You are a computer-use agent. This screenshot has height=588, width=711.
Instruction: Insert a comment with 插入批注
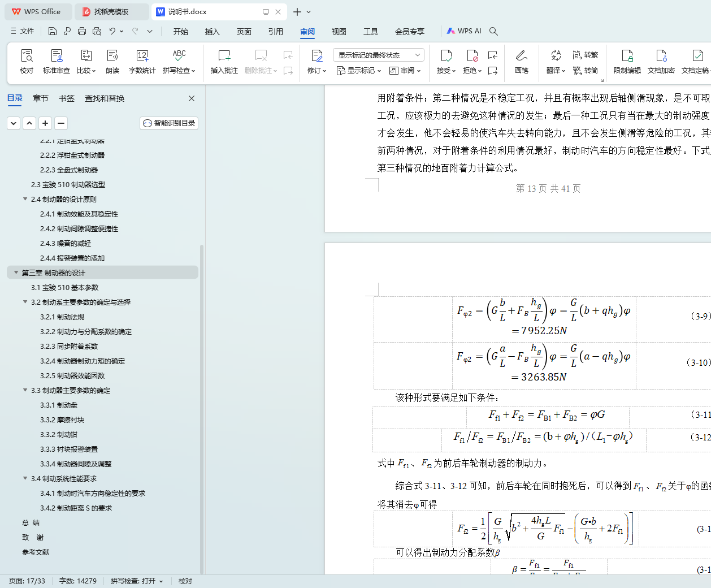[x=224, y=62]
